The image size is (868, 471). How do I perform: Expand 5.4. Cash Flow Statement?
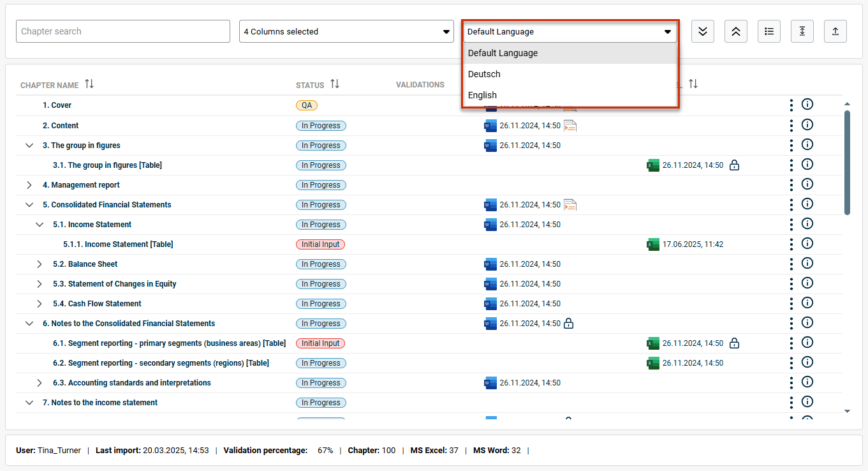pos(39,304)
